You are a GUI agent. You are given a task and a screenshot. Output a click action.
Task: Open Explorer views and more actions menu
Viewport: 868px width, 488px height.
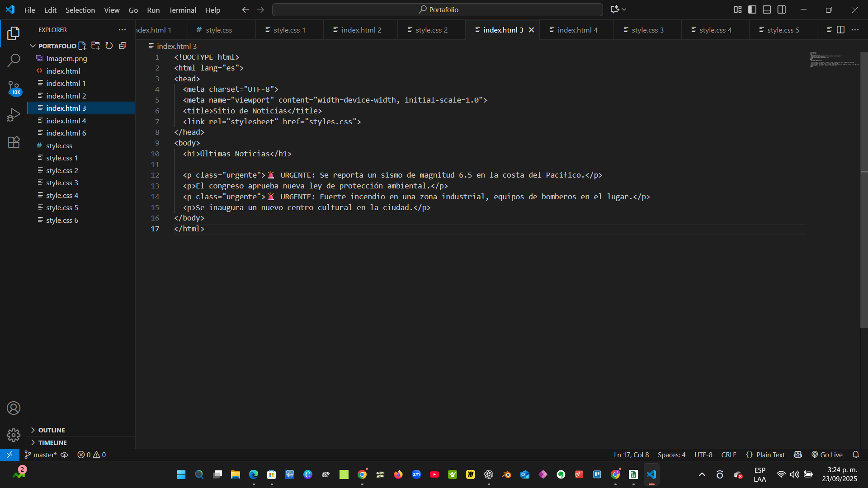click(122, 30)
